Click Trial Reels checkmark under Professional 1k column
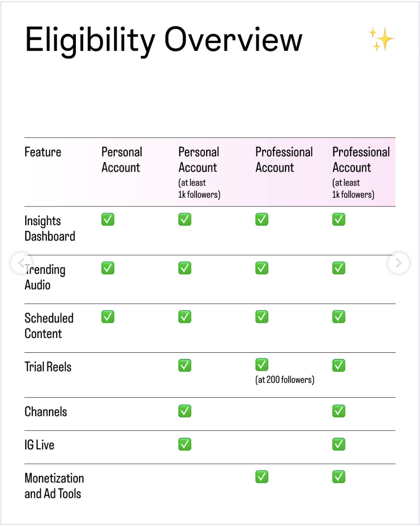The width and height of the screenshot is (420, 527). (339, 365)
